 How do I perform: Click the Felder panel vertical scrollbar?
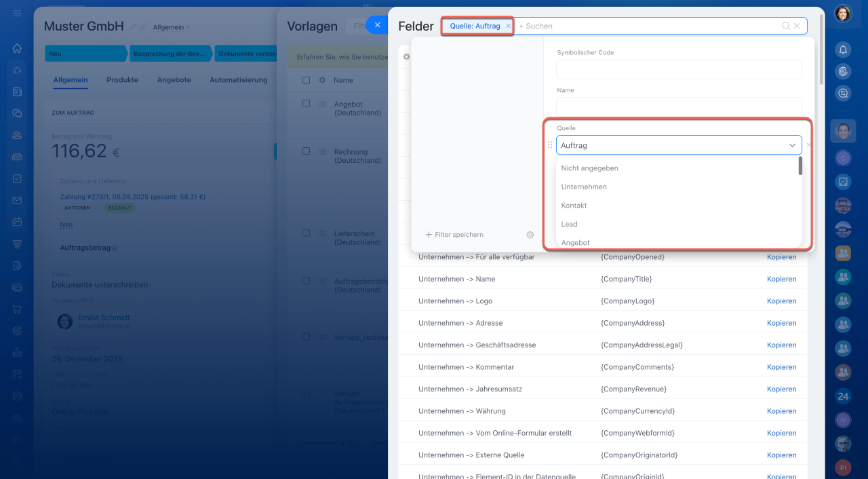tap(821, 48)
